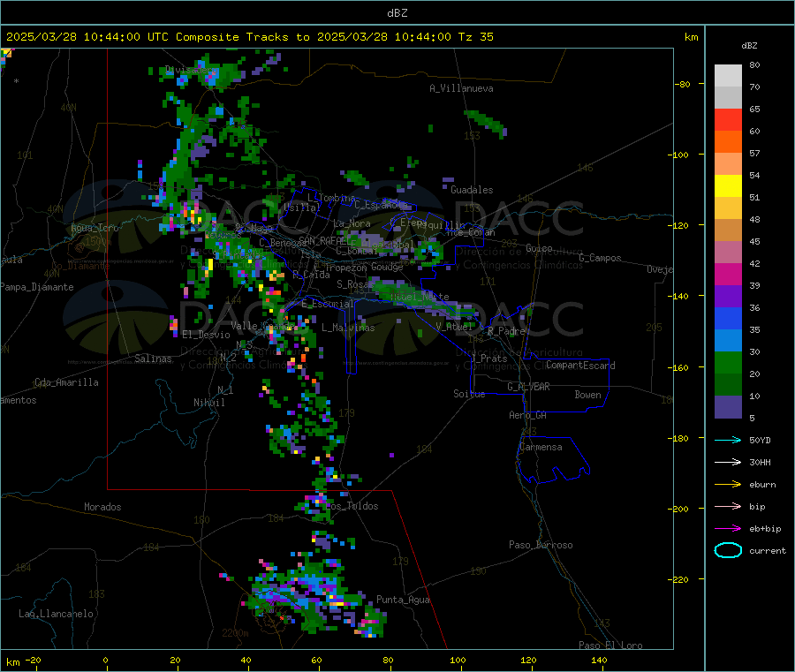Select the yellow 51-54 dBZ color band
795x672 pixels.
[728, 186]
